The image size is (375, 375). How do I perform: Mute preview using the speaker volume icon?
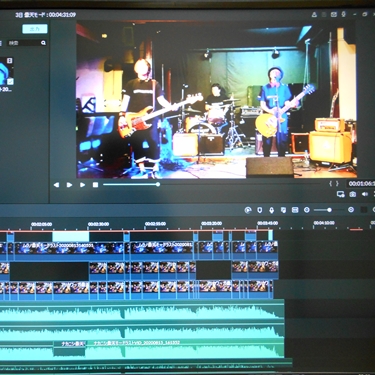pos(365,194)
